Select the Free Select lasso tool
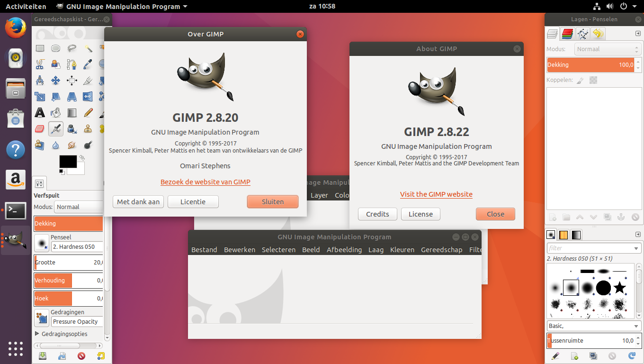644x364 pixels. tap(72, 48)
